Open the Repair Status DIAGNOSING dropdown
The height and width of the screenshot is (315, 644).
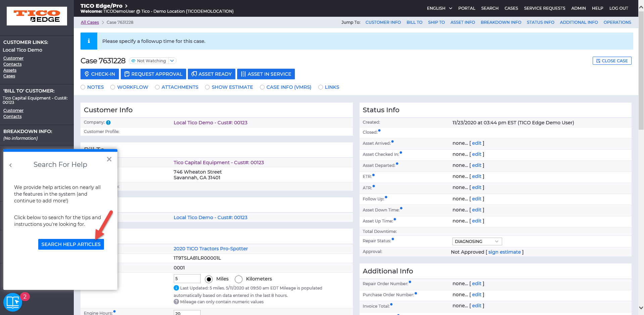point(477,241)
